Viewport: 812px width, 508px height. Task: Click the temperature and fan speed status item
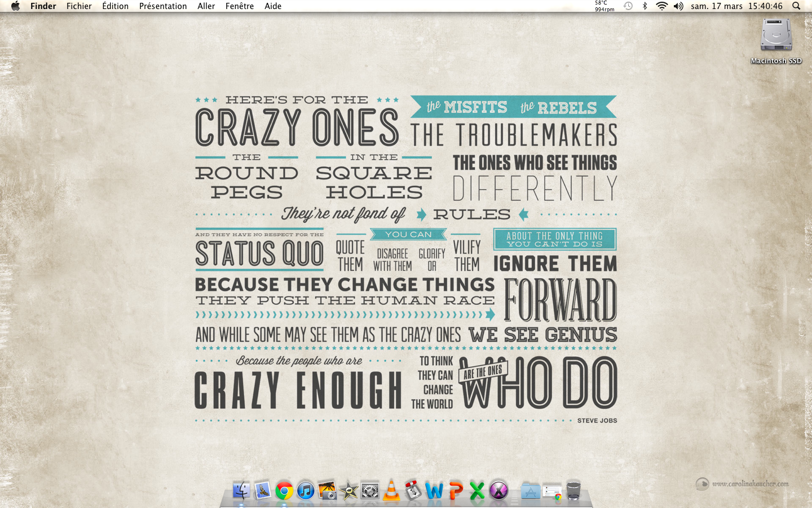click(x=604, y=6)
